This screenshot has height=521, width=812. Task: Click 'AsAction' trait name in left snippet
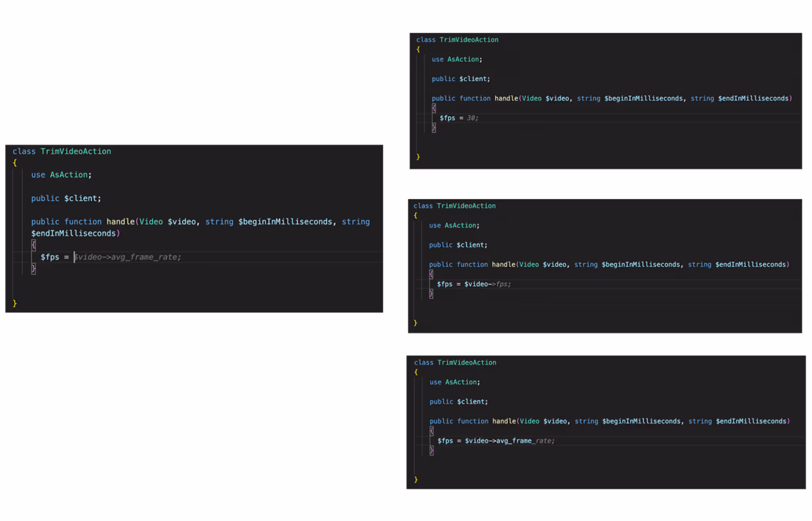[69, 175]
